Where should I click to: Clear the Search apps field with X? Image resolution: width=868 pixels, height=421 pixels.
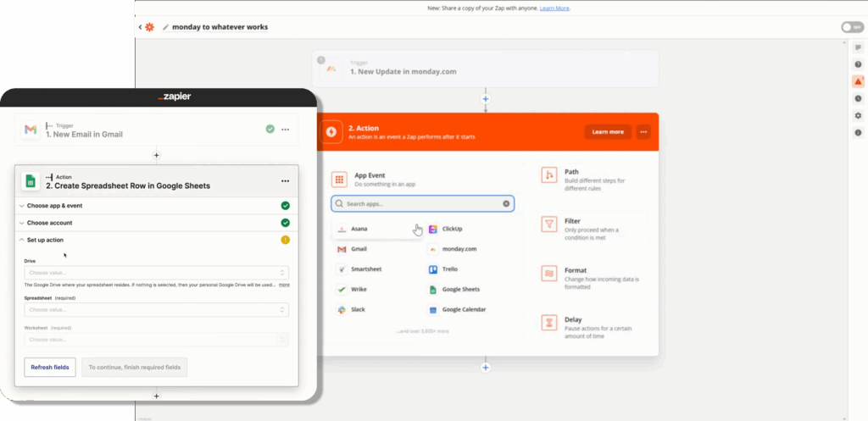(x=506, y=203)
